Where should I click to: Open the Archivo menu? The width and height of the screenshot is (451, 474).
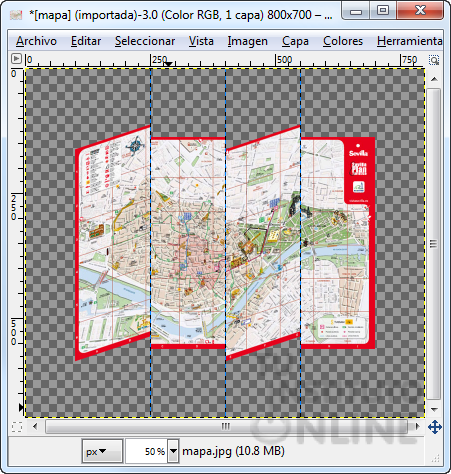click(36, 41)
